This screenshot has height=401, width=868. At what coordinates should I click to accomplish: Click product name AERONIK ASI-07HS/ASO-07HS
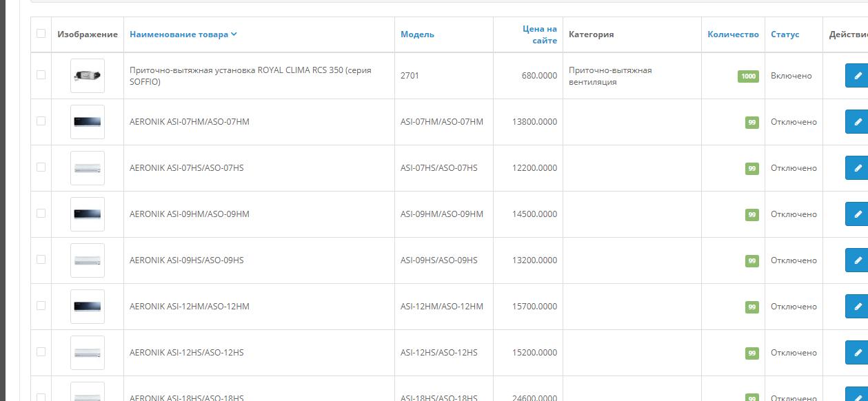point(187,168)
